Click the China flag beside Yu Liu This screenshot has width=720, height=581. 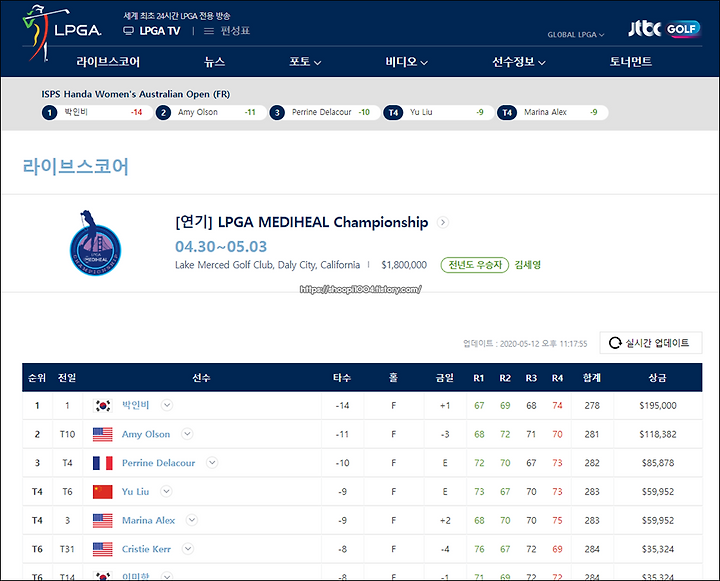point(102,491)
